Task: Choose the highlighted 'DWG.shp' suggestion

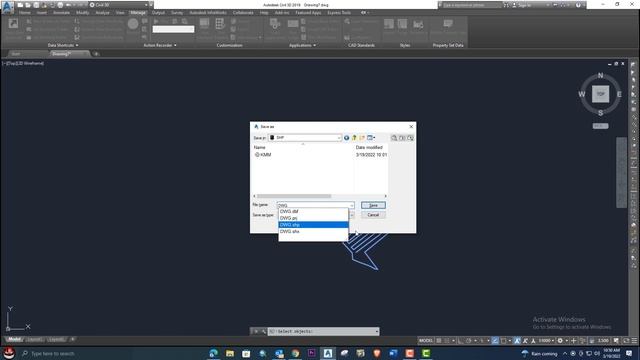Action: (313, 225)
